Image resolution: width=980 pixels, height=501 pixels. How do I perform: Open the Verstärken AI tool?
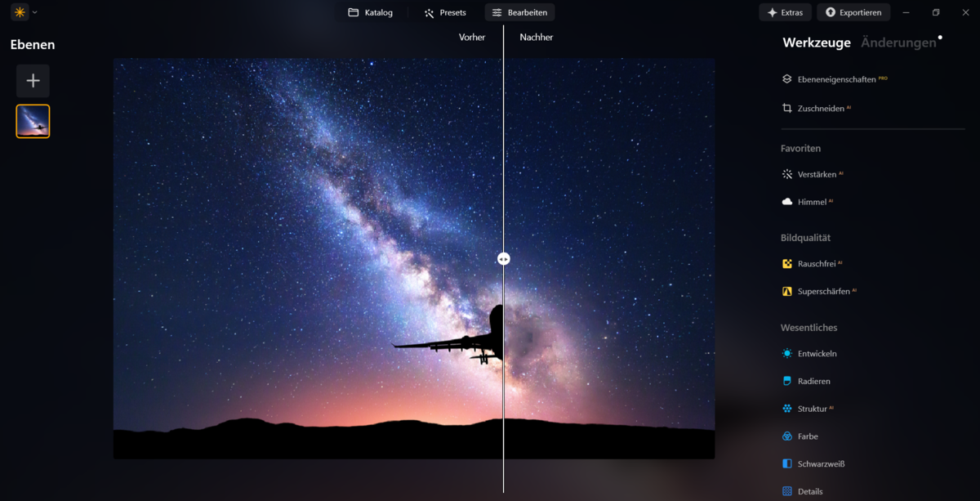(817, 173)
